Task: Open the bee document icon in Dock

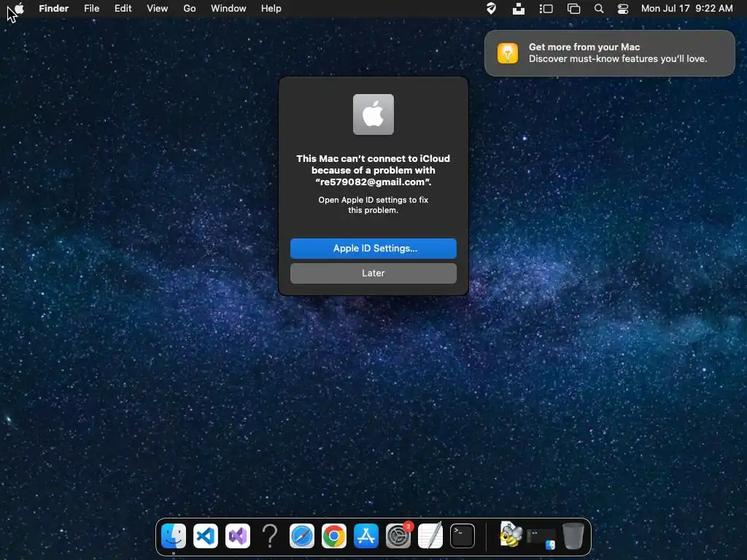Action: click(510, 534)
